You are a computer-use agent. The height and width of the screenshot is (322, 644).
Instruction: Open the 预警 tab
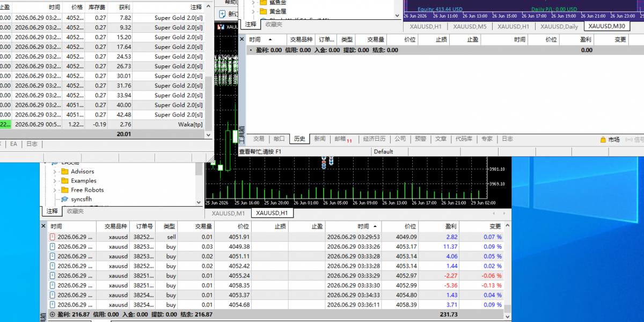click(x=420, y=138)
